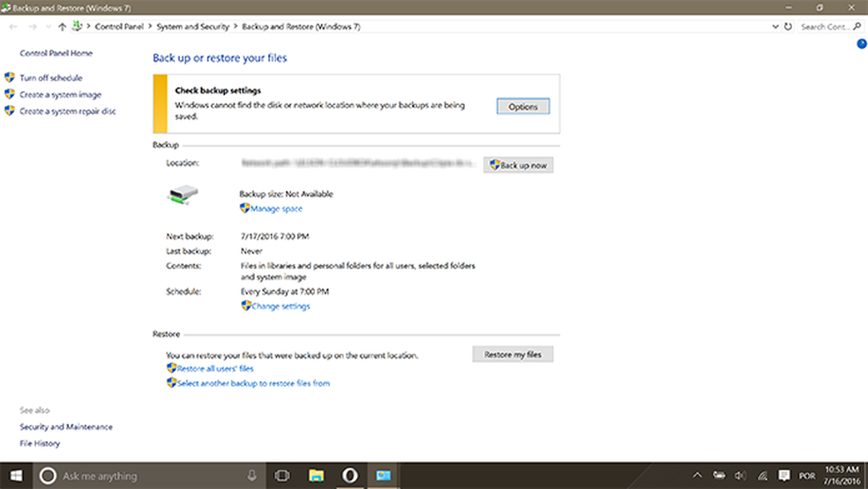
Task: Click the breadcrumb chevron after System and Security
Action: click(236, 26)
